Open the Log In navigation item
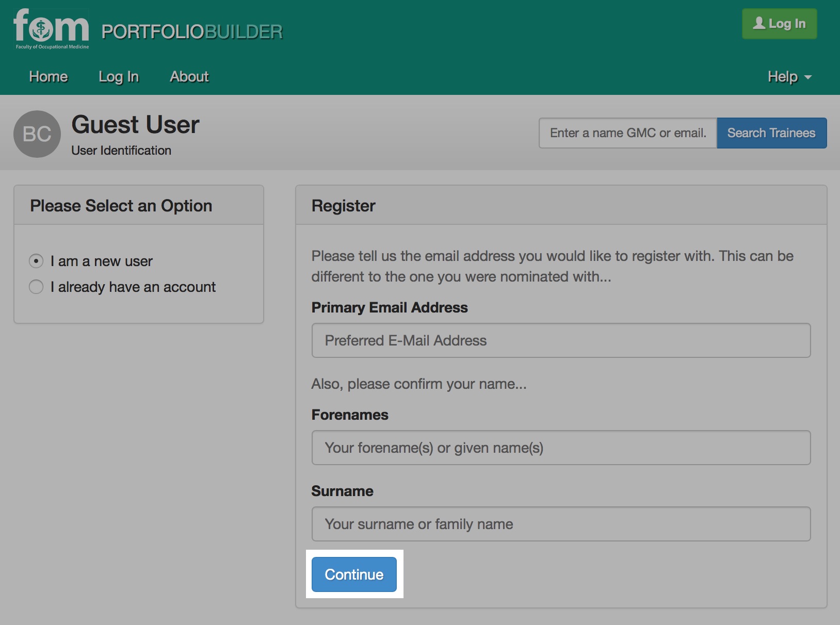 pos(119,76)
